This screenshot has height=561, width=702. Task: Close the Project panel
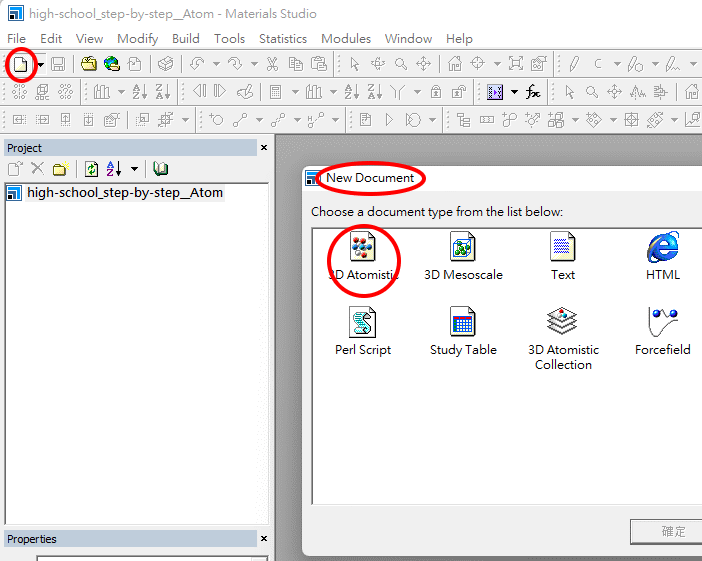[x=264, y=147]
